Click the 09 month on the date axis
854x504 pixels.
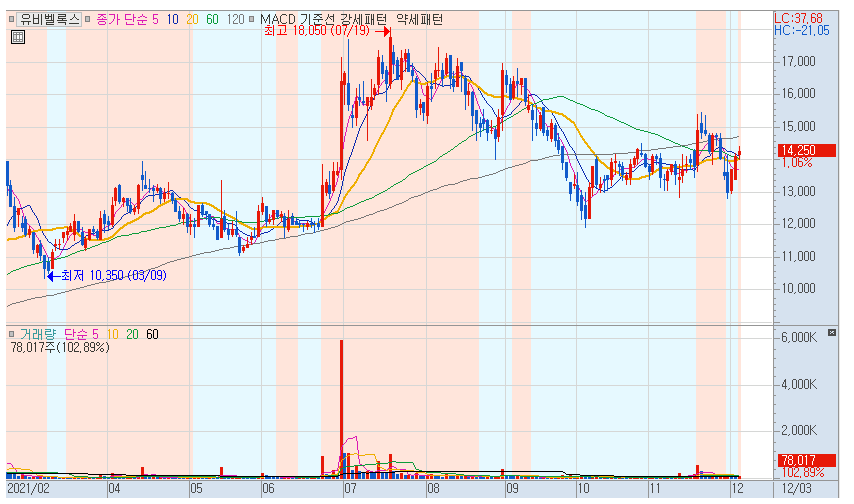512,488
